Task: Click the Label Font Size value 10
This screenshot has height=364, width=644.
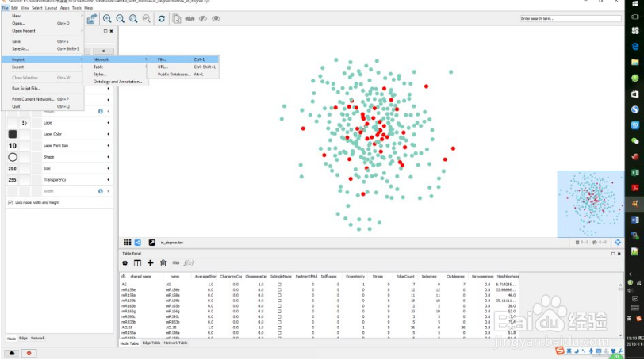Action: click(x=13, y=145)
